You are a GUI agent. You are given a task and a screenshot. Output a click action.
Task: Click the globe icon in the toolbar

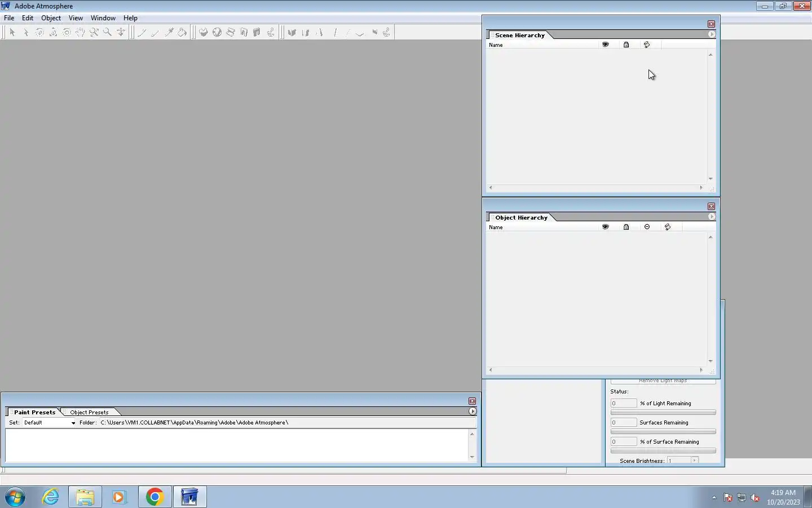click(217, 33)
